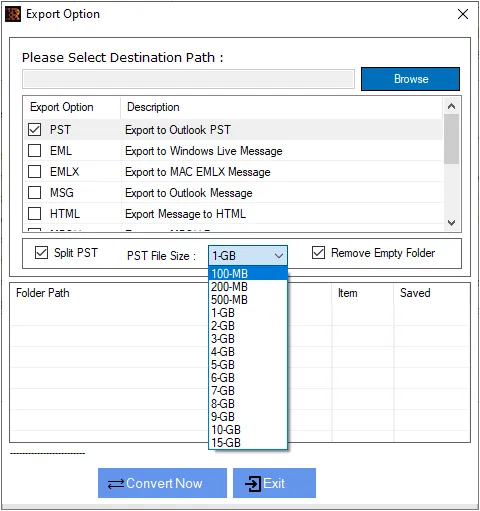
Task: Tick the EMLX export checkbox
Action: tap(35, 172)
